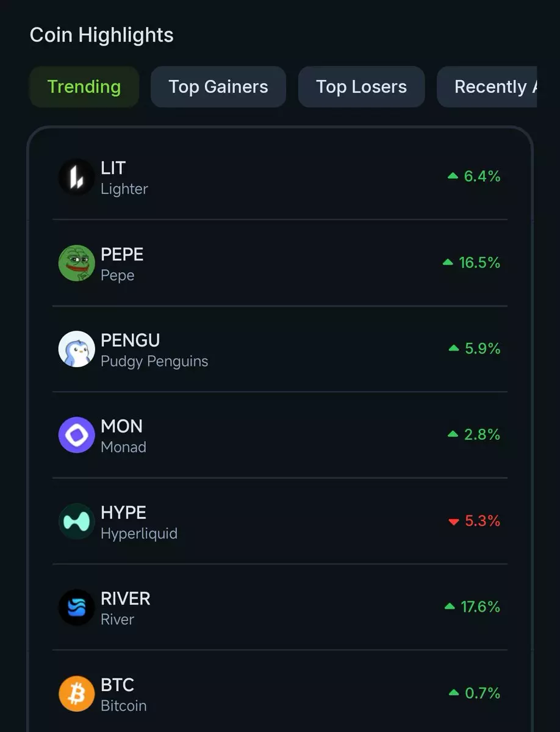Click the Lighter LIT coin logo
This screenshot has height=732, width=560.
click(x=76, y=177)
